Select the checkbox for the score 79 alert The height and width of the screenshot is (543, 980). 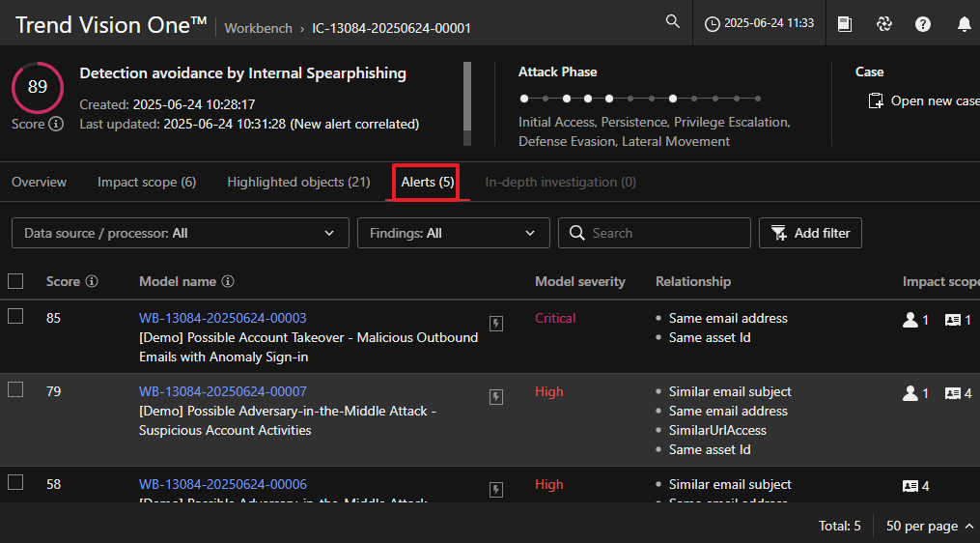15,390
